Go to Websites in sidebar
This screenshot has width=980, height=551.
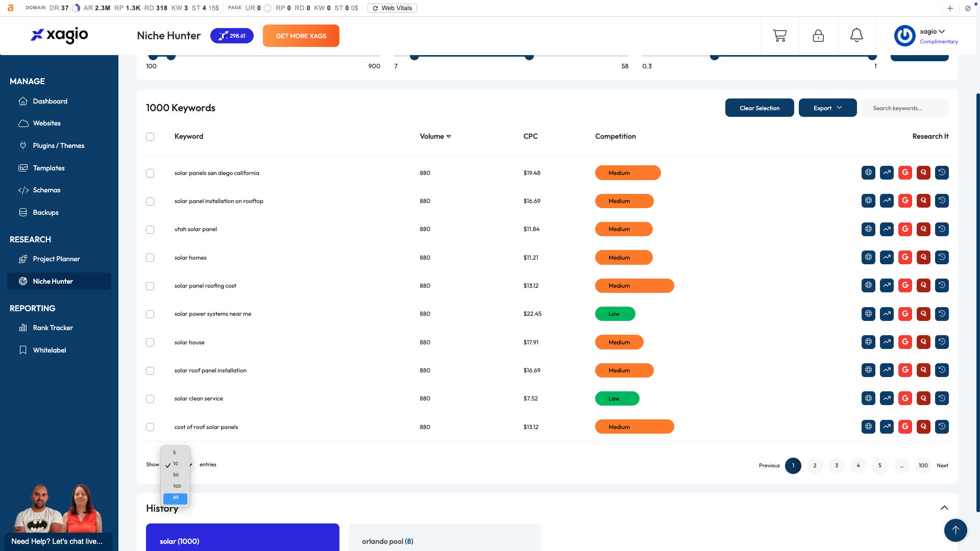[46, 123]
